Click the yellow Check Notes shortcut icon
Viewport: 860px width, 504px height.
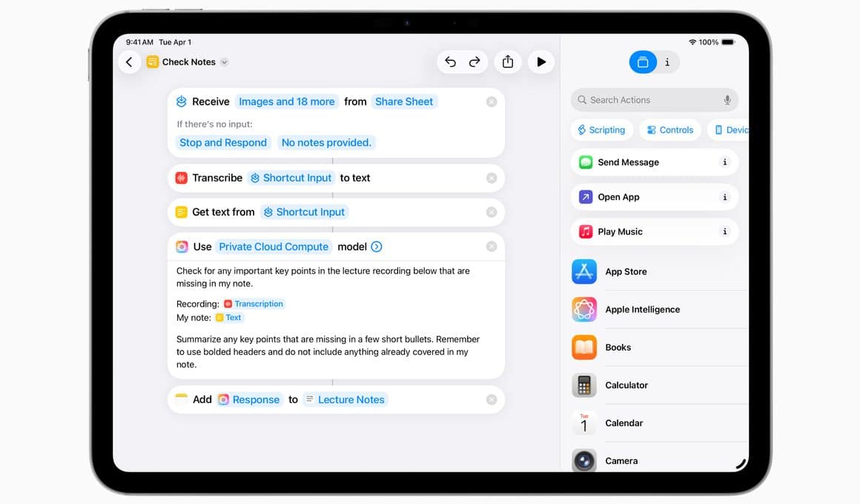pyautogui.click(x=153, y=62)
